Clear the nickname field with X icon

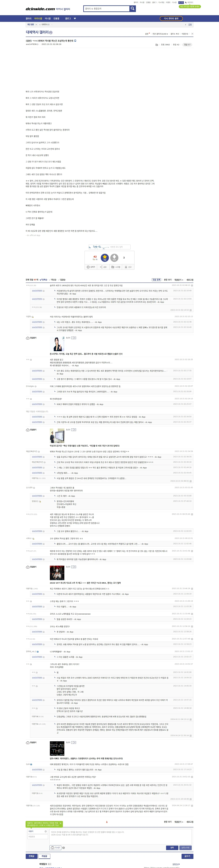tap(46, 831)
